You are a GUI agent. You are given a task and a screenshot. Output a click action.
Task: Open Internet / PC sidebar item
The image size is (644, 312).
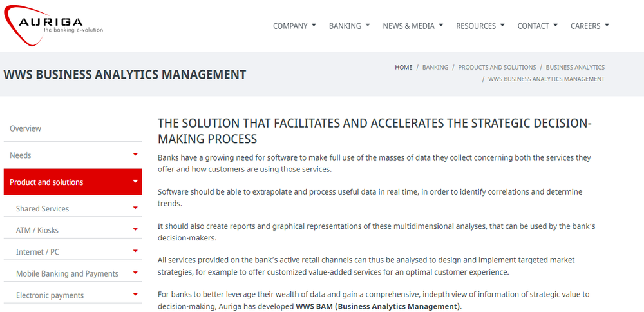[73, 252]
